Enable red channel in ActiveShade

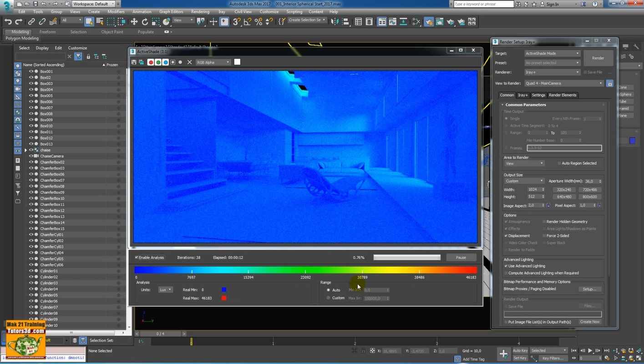[x=151, y=62]
